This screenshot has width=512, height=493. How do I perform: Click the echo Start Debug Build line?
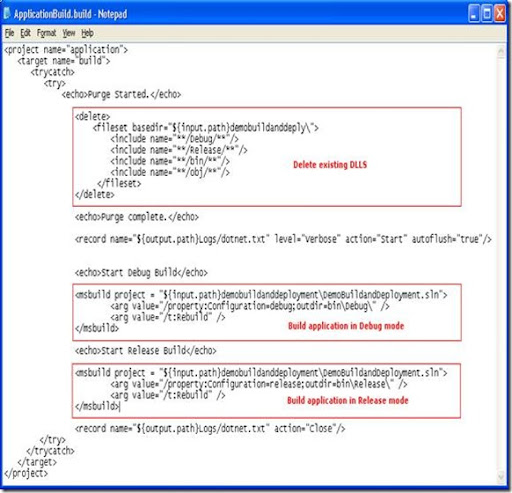point(141,273)
